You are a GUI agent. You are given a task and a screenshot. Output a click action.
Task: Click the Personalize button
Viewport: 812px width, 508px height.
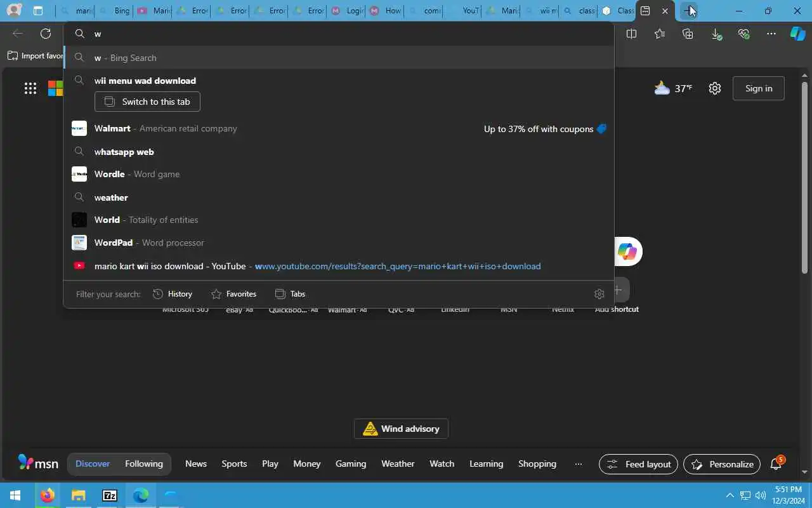pyautogui.click(x=722, y=464)
